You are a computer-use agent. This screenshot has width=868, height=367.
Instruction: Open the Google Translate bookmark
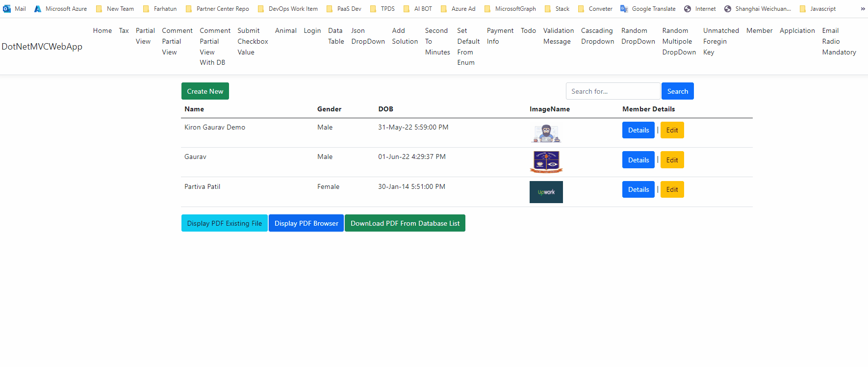coord(648,9)
